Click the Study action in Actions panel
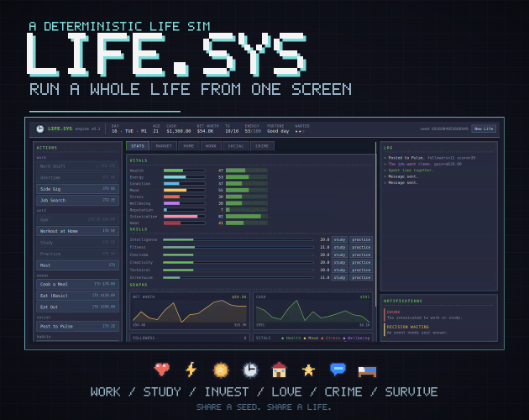This screenshot has width=529, height=420. 77,243
